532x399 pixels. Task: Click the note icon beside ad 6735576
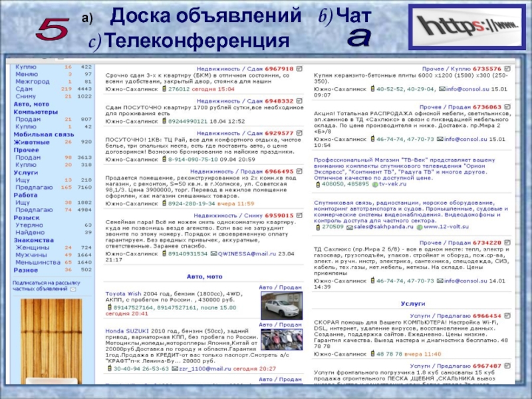coord(507,69)
